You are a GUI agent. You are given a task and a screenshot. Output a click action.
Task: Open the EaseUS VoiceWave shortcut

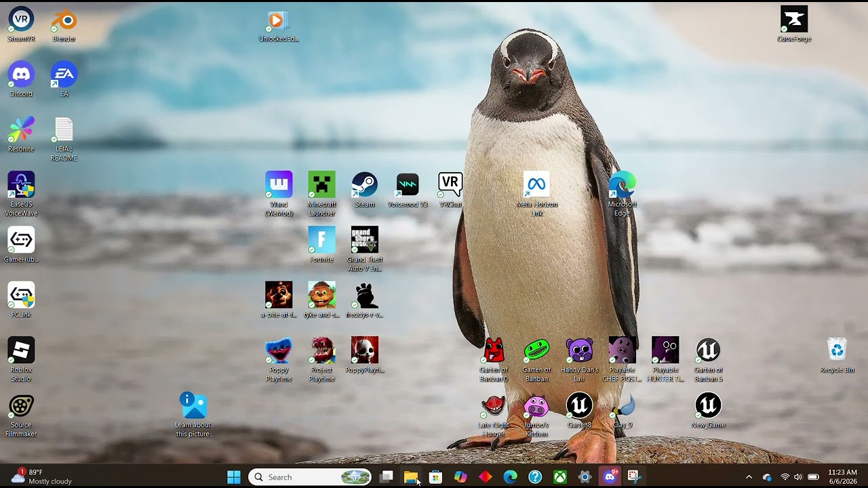point(21,195)
